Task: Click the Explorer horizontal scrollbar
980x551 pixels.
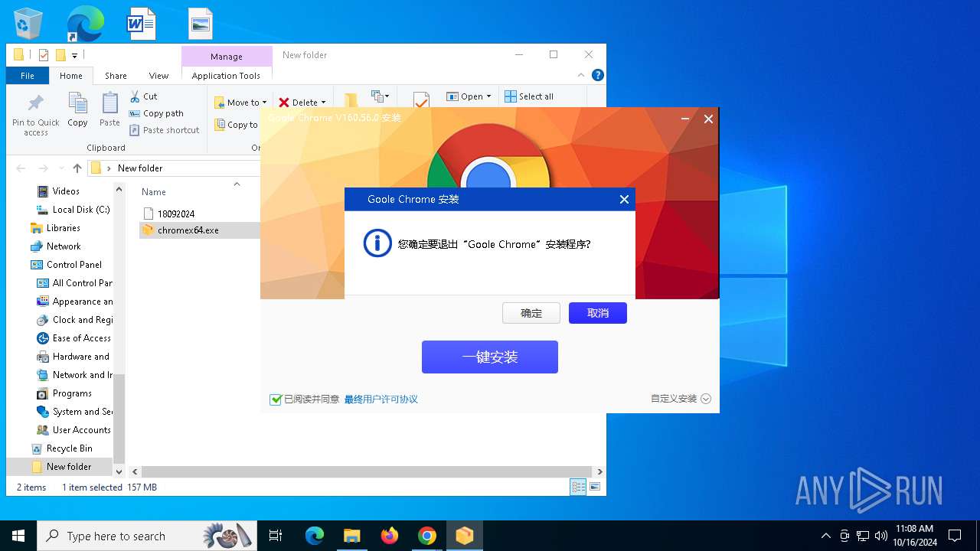Action: tap(366, 472)
